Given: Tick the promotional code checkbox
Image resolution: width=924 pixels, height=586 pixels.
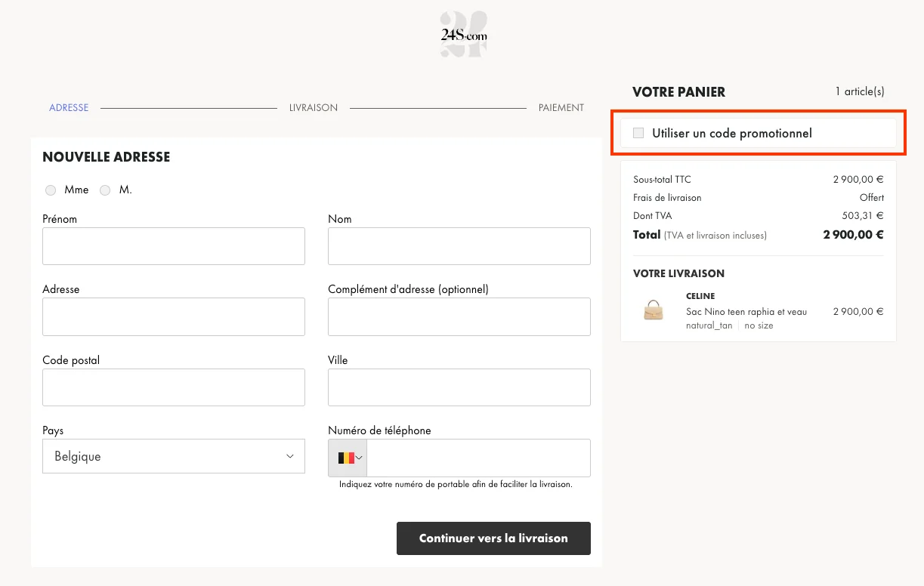Looking at the screenshot, I should pyautogui.click(x=638, y=133).
